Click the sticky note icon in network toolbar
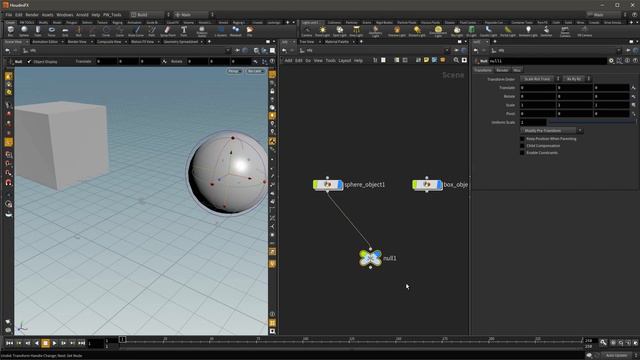Screen dimensions: 640x360 coord(426,60)
